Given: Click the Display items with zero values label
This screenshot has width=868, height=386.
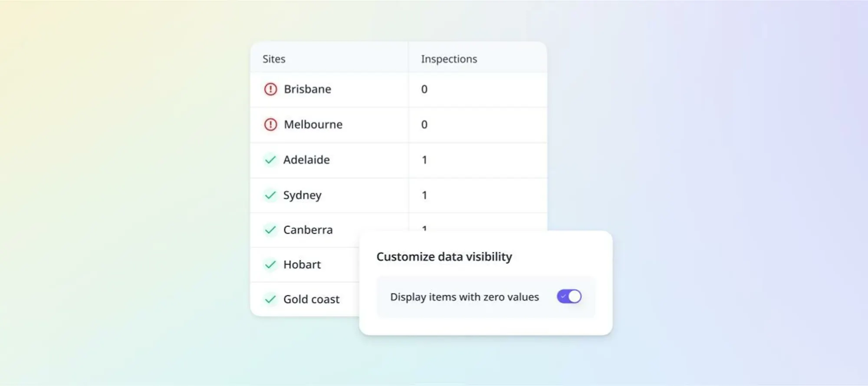Looking at the screenshot, I should (464, 297).
